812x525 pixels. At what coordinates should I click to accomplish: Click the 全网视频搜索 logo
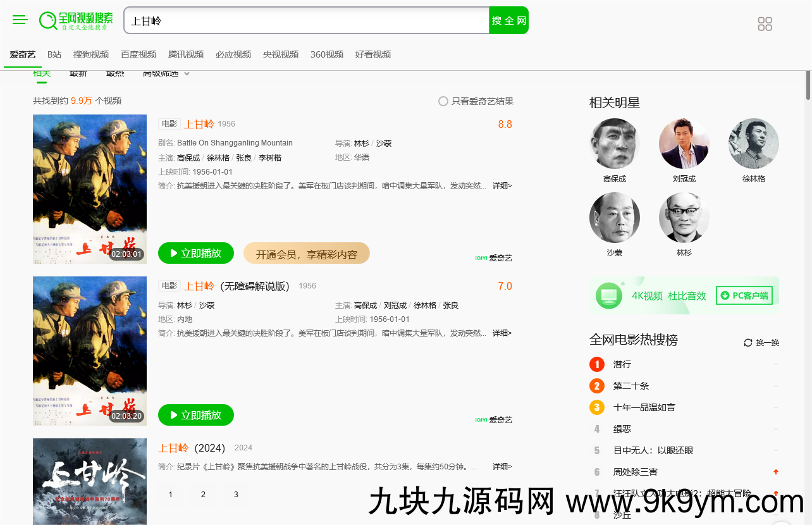click(x=76, y=20)
